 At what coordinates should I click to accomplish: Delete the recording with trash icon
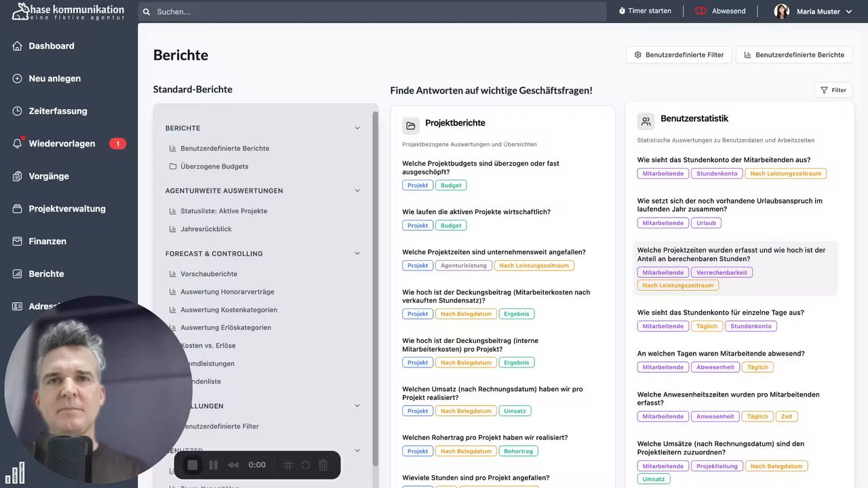click(x=323, y=465)
